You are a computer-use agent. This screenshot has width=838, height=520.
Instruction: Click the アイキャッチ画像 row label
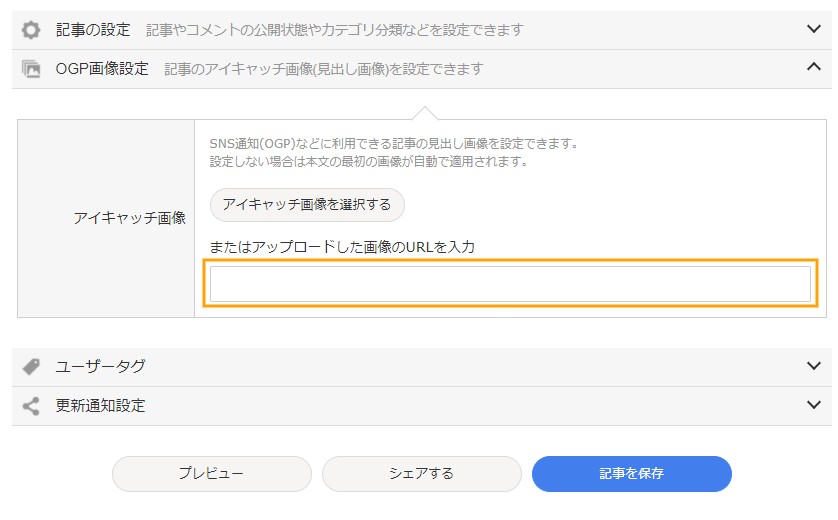(x=130, y=218)
